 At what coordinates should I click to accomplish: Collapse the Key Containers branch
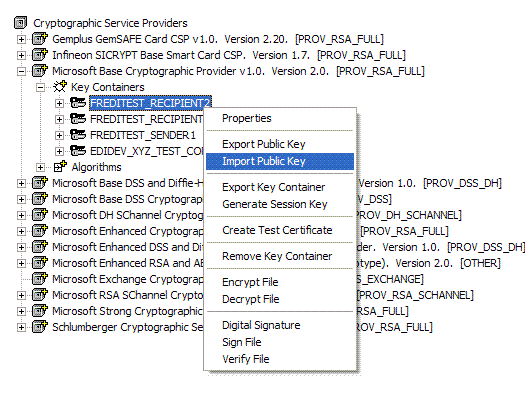(40, 88)
